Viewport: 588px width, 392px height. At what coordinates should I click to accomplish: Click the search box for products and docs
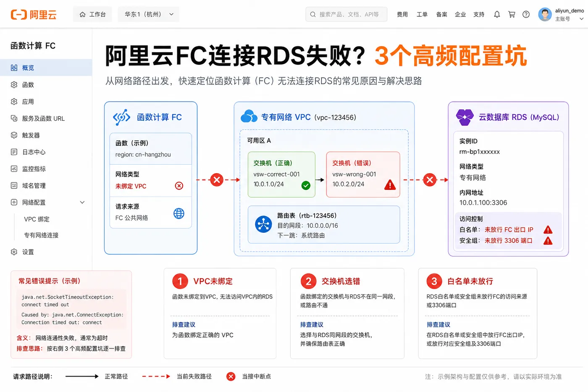346,14
